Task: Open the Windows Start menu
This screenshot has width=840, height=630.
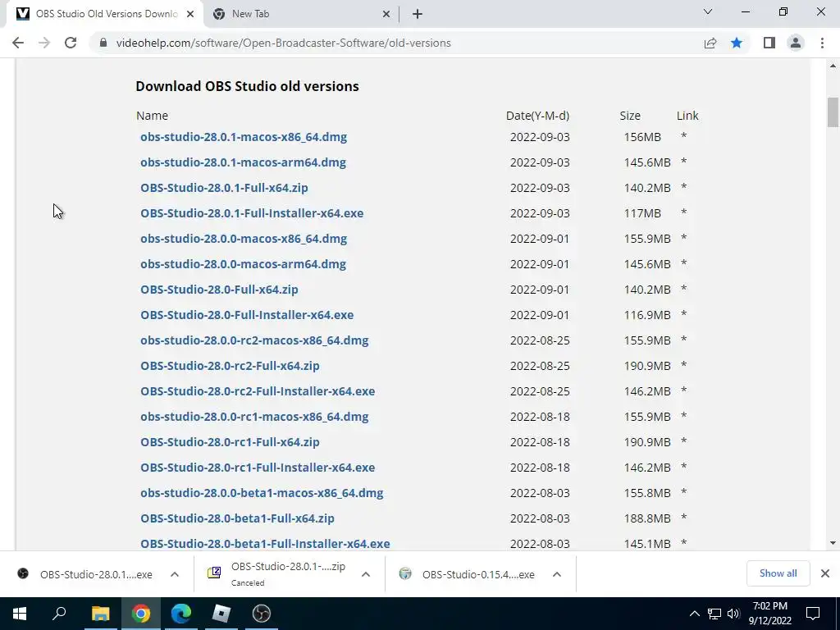Action: pos(20,614)
